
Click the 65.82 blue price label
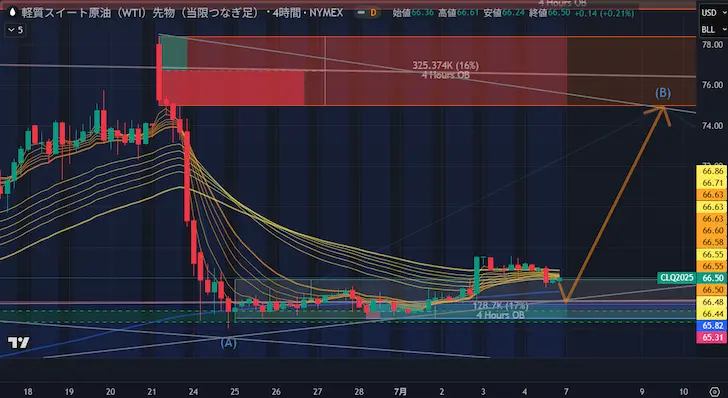(x=712, y=326)
